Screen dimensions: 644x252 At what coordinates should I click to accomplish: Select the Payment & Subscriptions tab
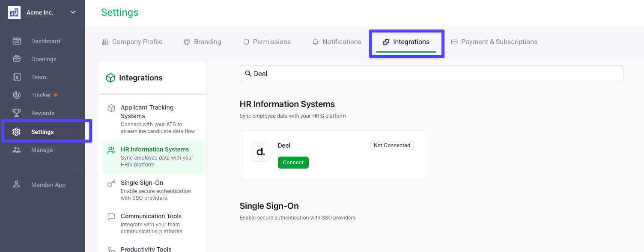pos(494,42)
